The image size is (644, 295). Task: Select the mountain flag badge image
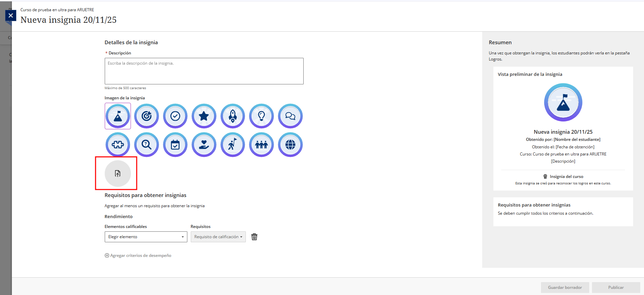(x=118, y=116)
